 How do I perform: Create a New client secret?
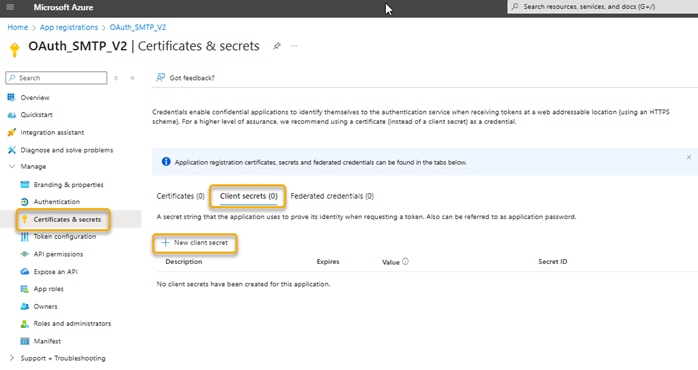pos(195,243)
